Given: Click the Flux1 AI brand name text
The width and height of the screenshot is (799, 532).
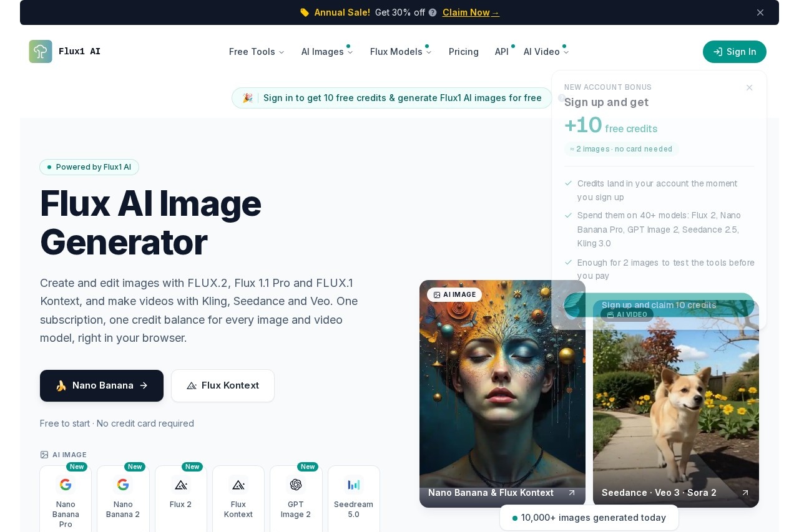Looking at the screenshot, I should (x=79, y=52).
